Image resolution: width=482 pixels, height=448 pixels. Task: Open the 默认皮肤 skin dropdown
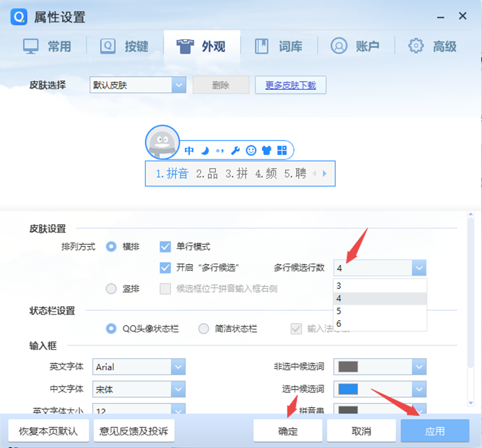click(x=178, y=85)
